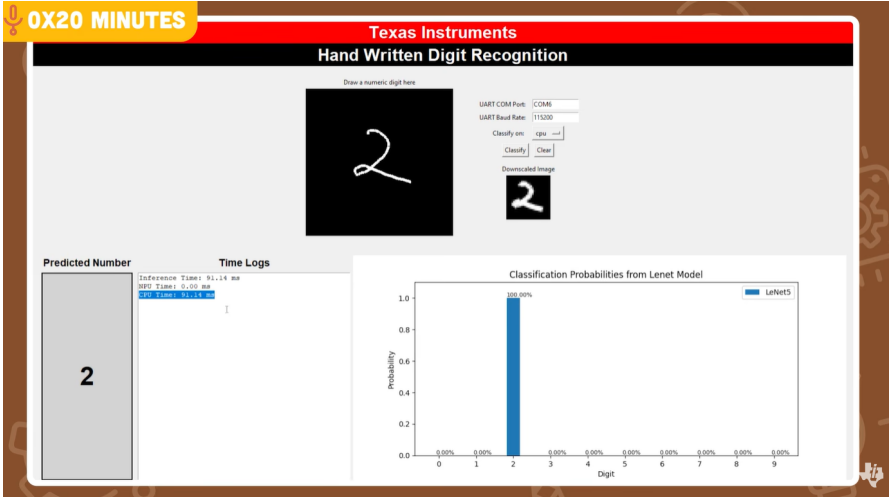Click the '100.00%' label above the bar
This screenshot has height=497, width=891.
[519, 295]
